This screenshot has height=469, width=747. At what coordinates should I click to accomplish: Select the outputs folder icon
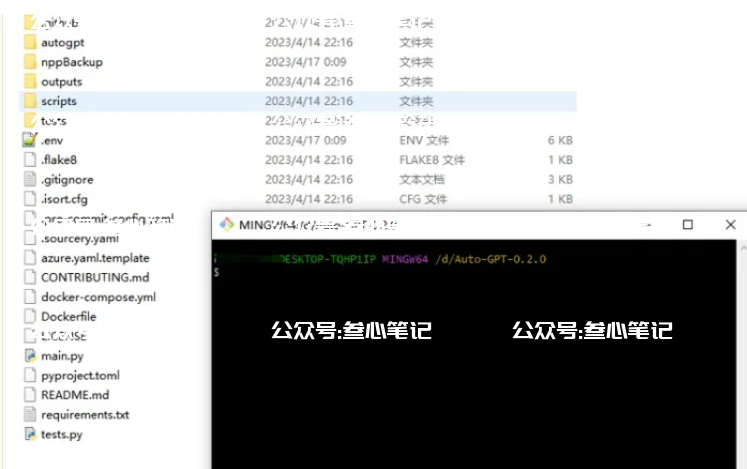tap(30, 81)
